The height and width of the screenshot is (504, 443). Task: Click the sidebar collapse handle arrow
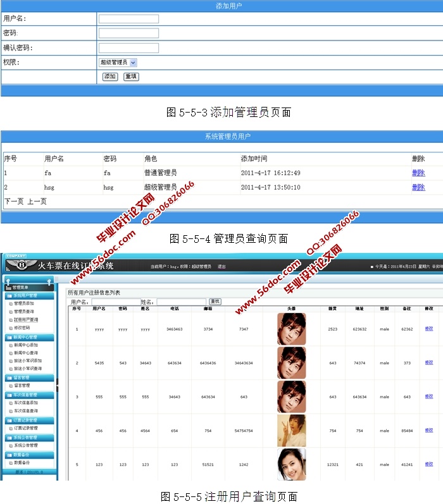point(57,384)
